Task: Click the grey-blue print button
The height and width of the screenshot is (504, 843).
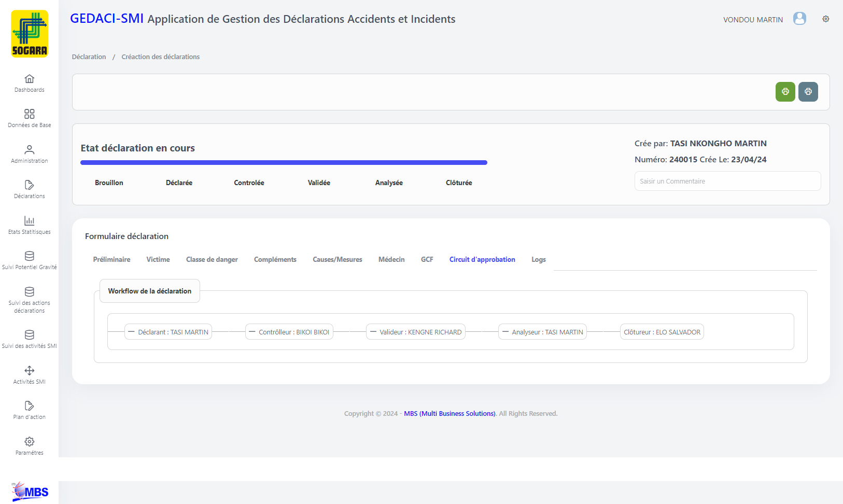Action: pyautogui.click(x=808, y=92)
